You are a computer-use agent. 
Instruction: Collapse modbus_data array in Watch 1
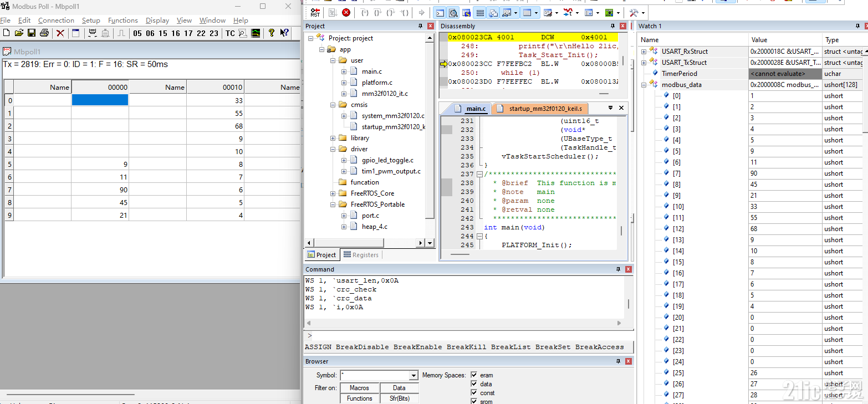(644, 84)
